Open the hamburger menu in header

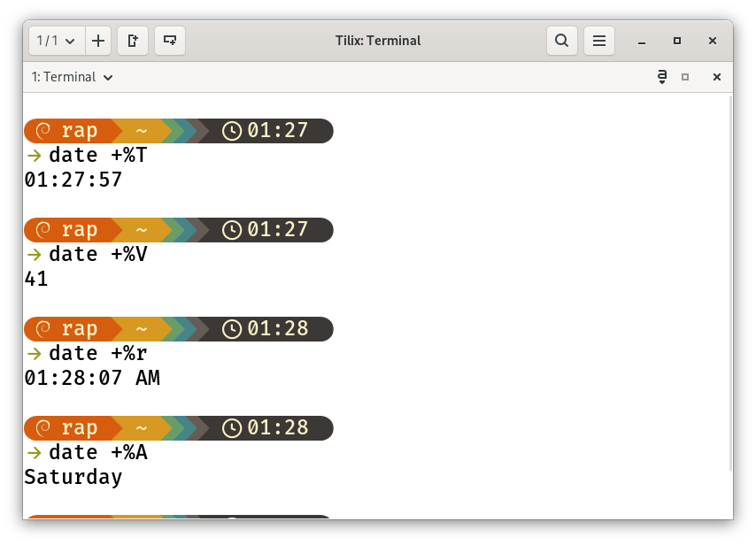pyautogui.click(x=599, y=41)
